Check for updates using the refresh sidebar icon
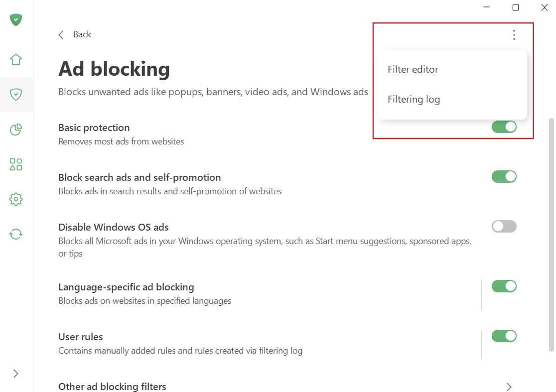The width and height of the screenshot is (556, 392). [x=16, y=234]
